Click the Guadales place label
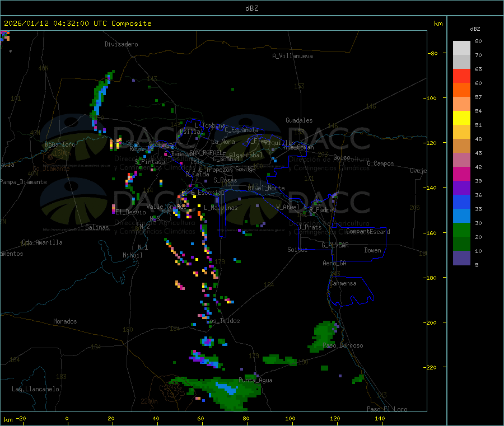The width and height of the screenshot is (504, 426). (x=299, y=120)
